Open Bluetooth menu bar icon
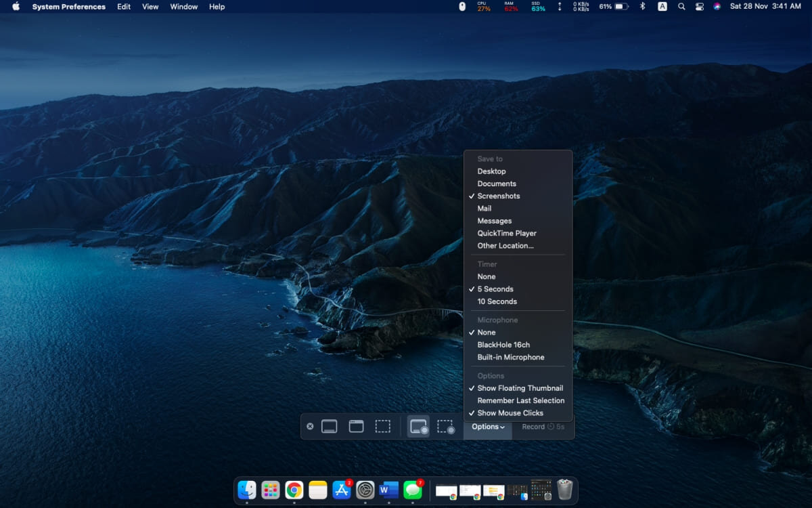The height and width of the screenshot is (508, 812). (643, 7)
